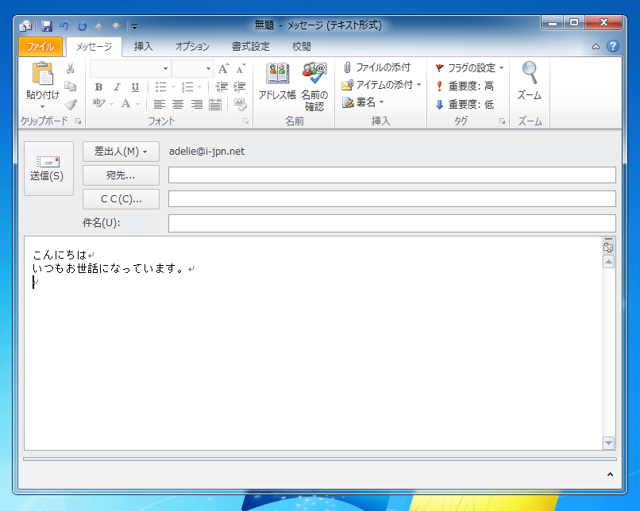This screenshot has height=511, width=640.
Task: Click the Shrink Font icon
Action: coord(241,69)
